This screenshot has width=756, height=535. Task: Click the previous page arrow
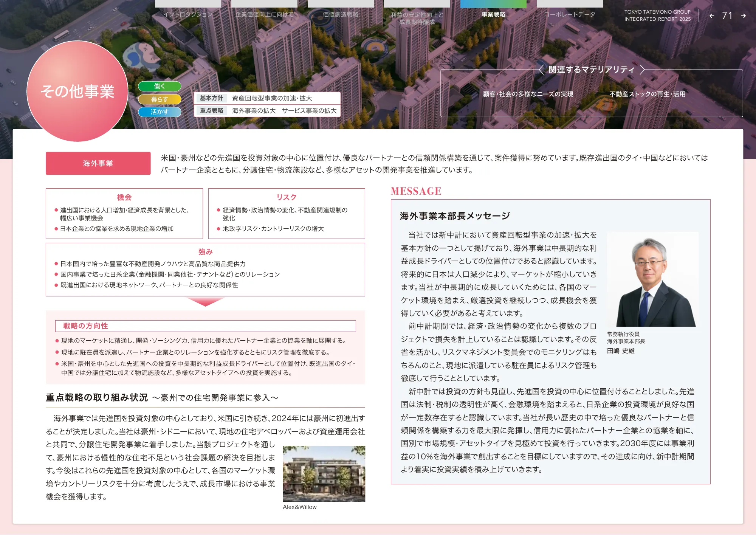(712, 16)
